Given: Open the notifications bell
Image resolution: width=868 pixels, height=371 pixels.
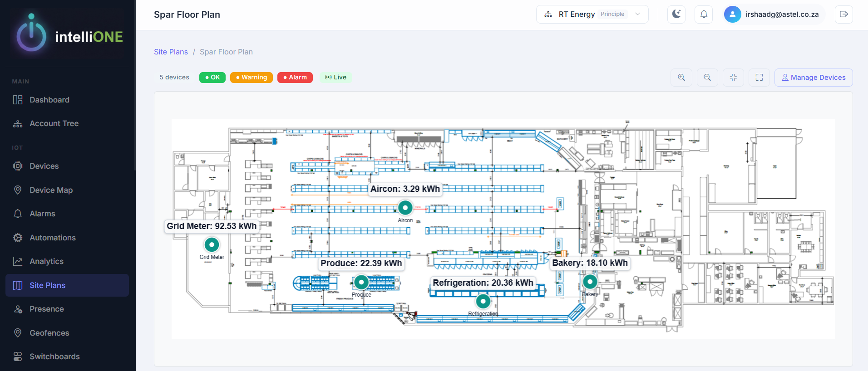Looking at the screenshot, I should coord(703,14).
